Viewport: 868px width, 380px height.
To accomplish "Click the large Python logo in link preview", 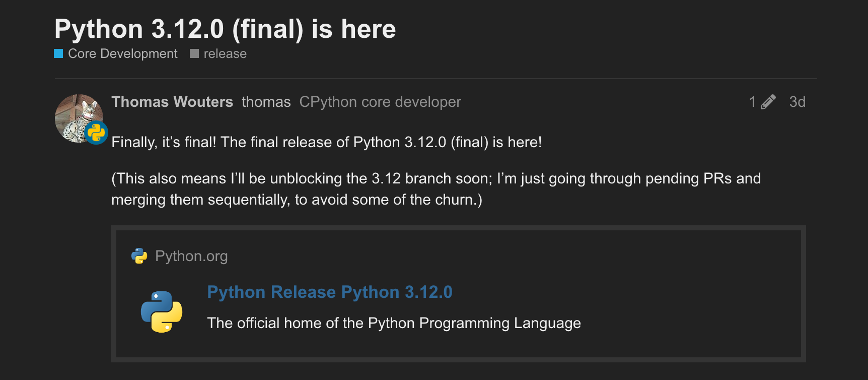I will [162, 312].
